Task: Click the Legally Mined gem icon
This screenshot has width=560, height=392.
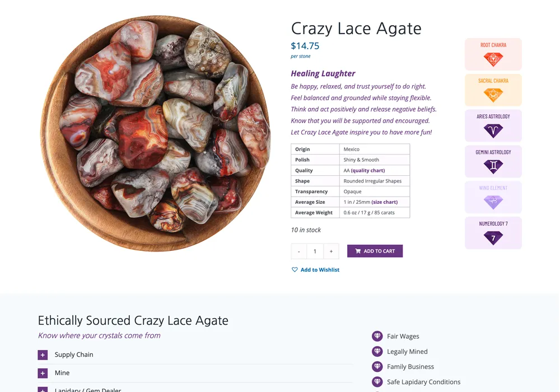Action: pos(376,351)
